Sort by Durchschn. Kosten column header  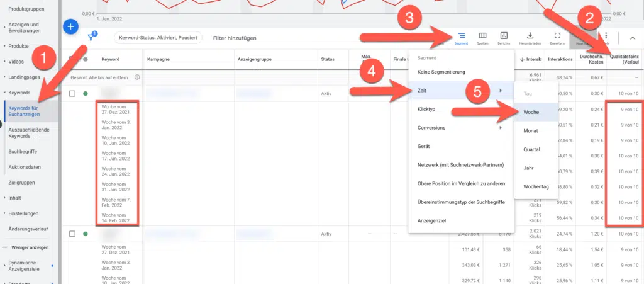click(x=591, y=59)
